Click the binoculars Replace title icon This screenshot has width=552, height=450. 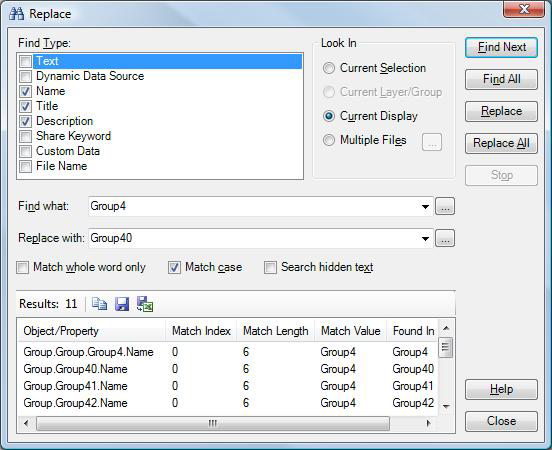[x=17, y=14]
